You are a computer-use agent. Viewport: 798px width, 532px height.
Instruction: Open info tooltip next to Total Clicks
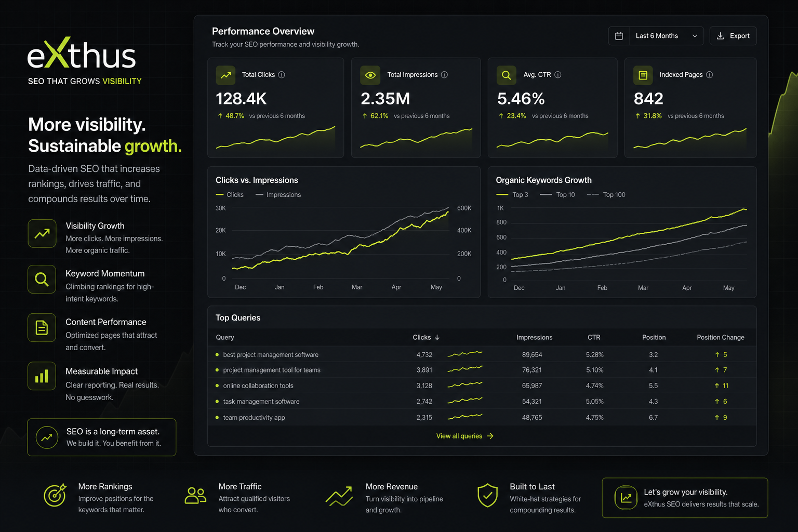282,75
